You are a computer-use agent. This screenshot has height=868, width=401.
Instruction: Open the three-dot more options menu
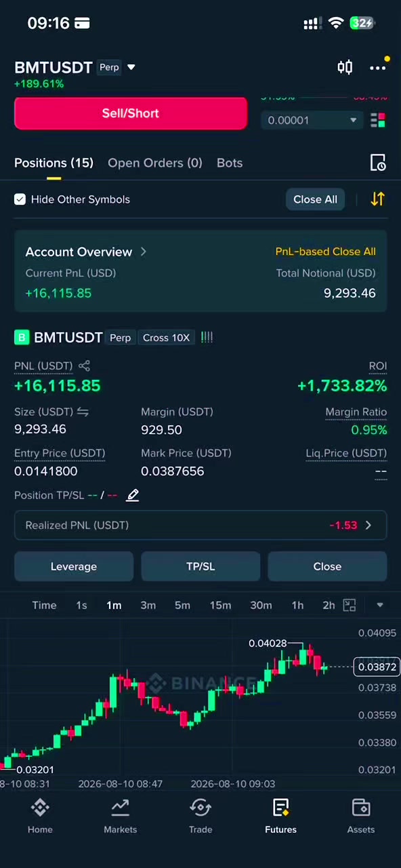click(377, 67)
